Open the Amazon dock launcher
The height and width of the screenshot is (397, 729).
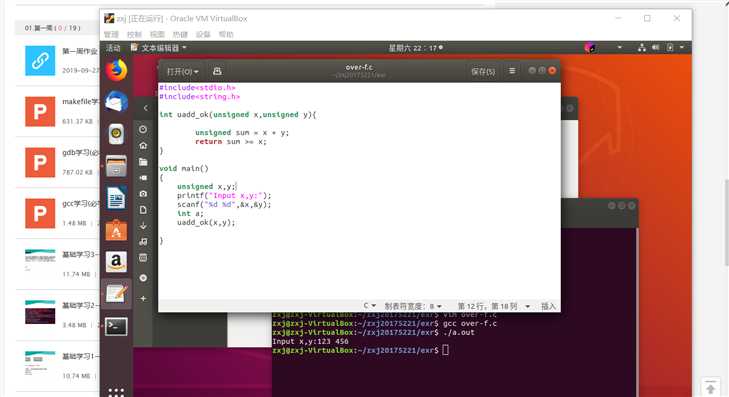coord(116,262)
